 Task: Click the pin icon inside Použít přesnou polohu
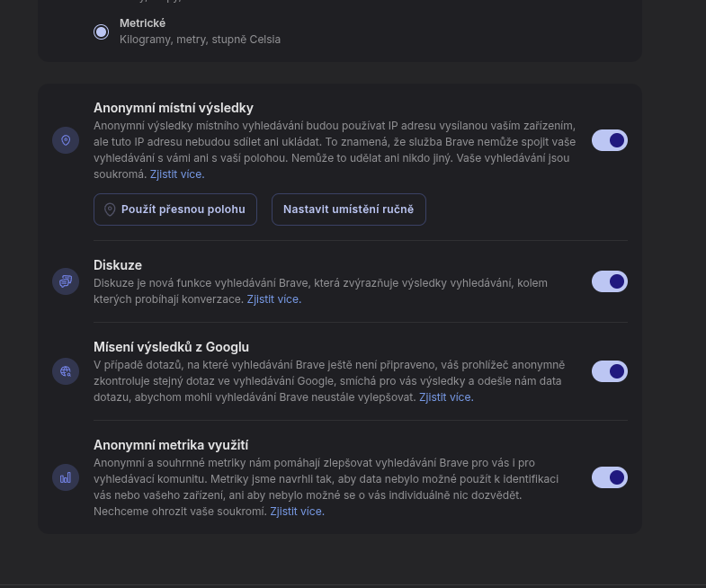pos(110,209)
